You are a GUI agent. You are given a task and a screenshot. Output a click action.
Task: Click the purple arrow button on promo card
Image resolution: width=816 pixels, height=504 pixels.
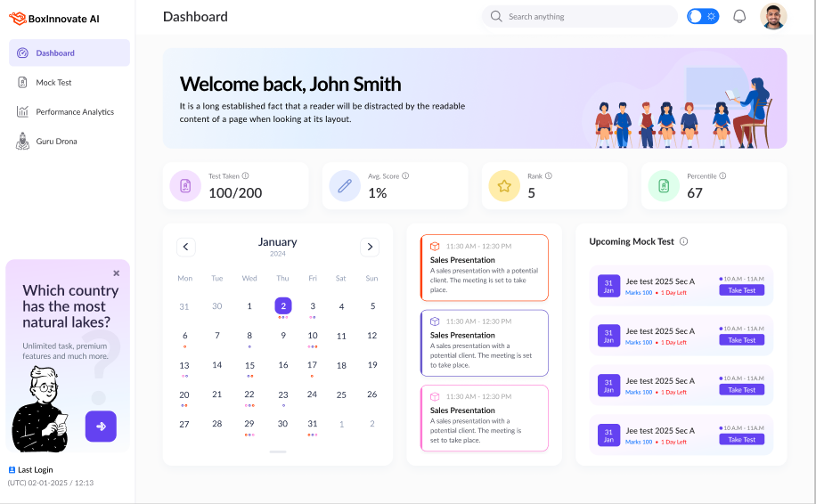click(101, 427)
